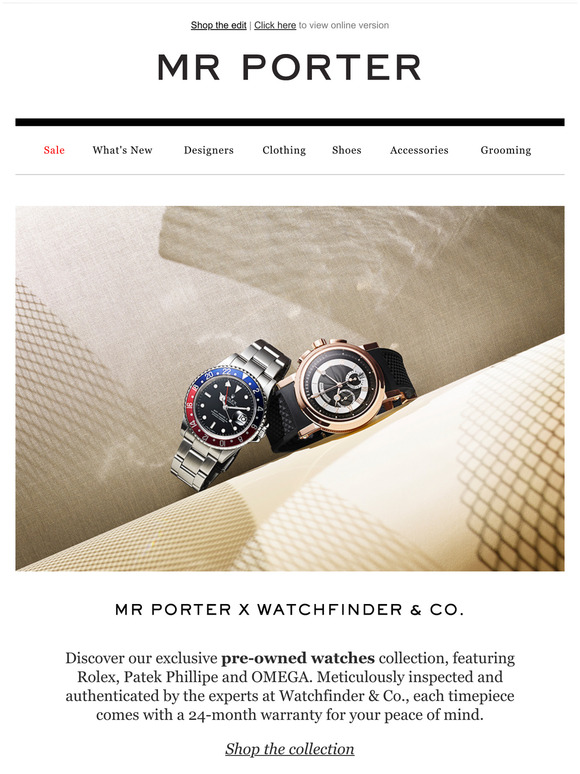The width and height of the screenshot is (580, 774).
Task: Open the Clothing category
Action: (x=284, y=150)
